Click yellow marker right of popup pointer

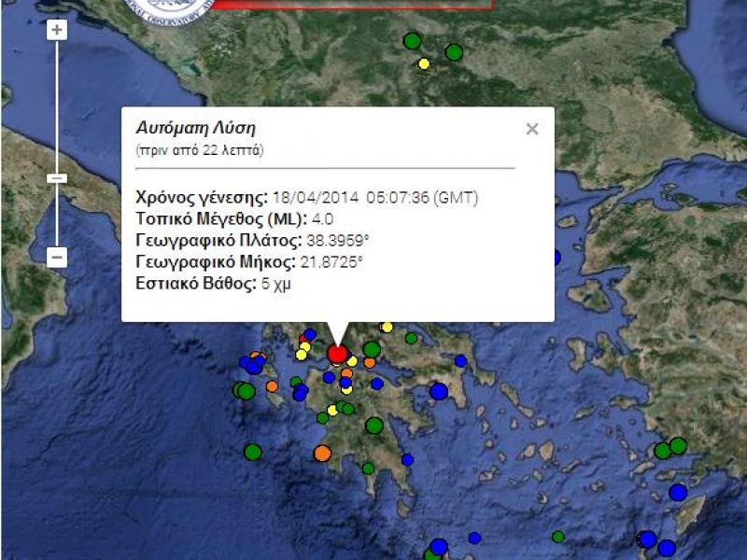pos(387,327)
